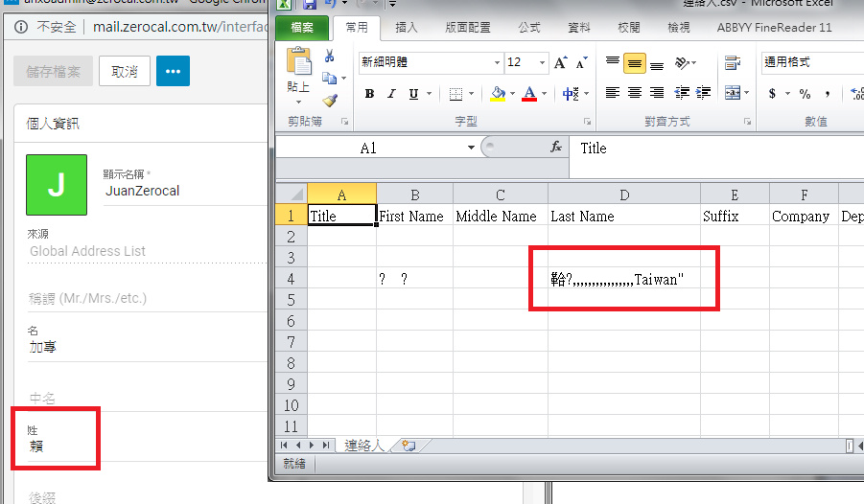Click the Cut scissors icon
Viewport: 864px width, 504px height.
[x=330, y=57]
